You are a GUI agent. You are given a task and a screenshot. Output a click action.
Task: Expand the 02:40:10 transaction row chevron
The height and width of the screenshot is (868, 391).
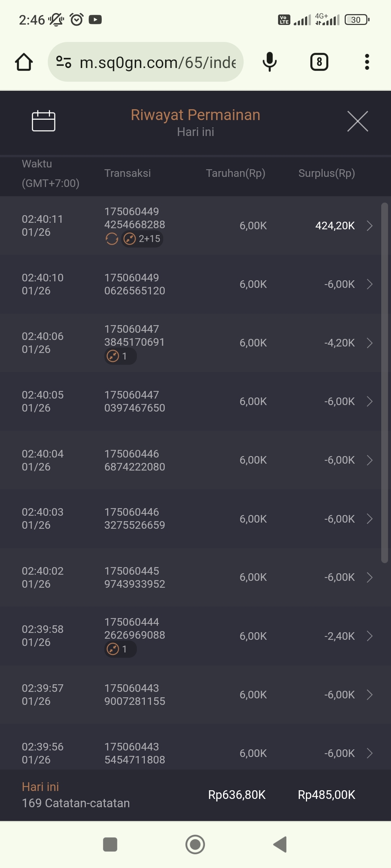[369, 284]
